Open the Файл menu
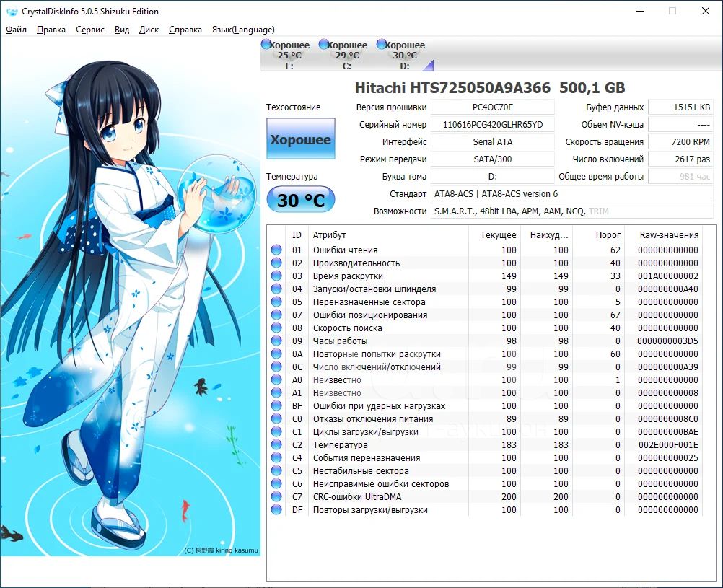The height and width of the screenshot is (588, 723). [16, 30]
